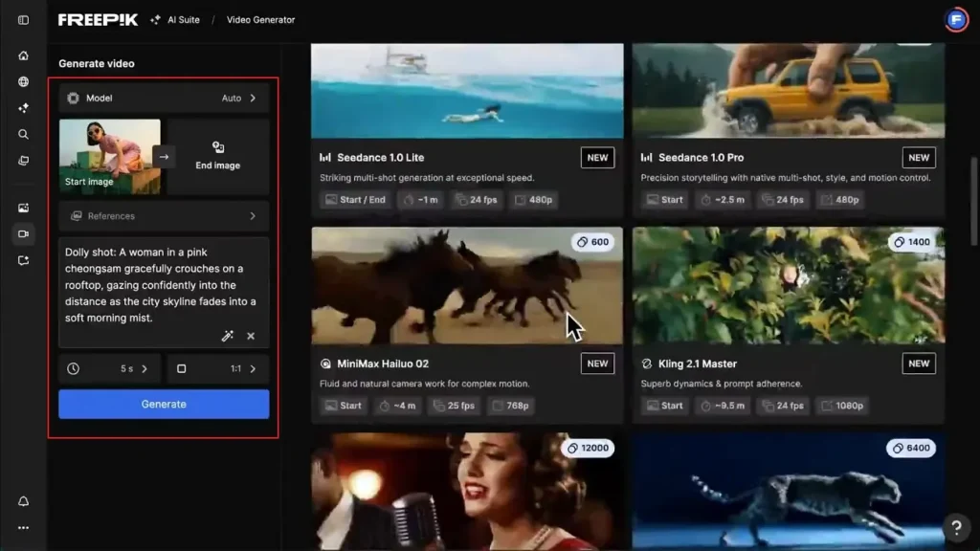Select the Seedance 1.0 Pro title

coord(701,158)
